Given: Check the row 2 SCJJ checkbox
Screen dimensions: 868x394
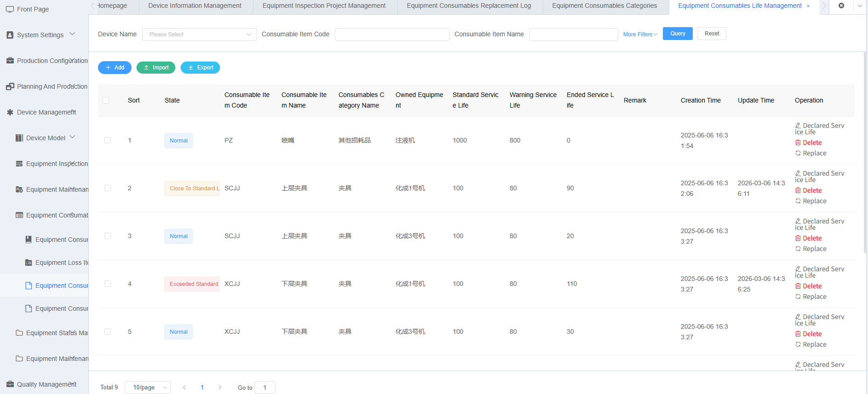Looking at the screenshot, I should [x=108, y=188].
